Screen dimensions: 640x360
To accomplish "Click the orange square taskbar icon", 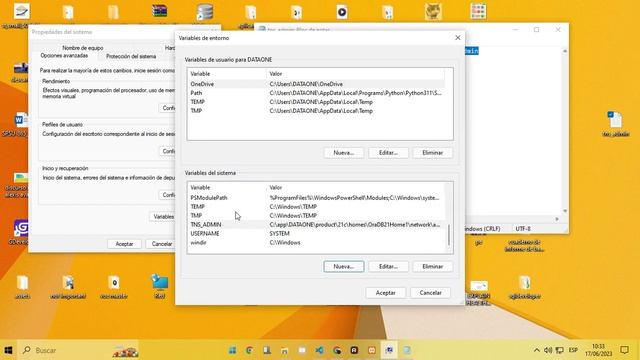I will (372, 350).
